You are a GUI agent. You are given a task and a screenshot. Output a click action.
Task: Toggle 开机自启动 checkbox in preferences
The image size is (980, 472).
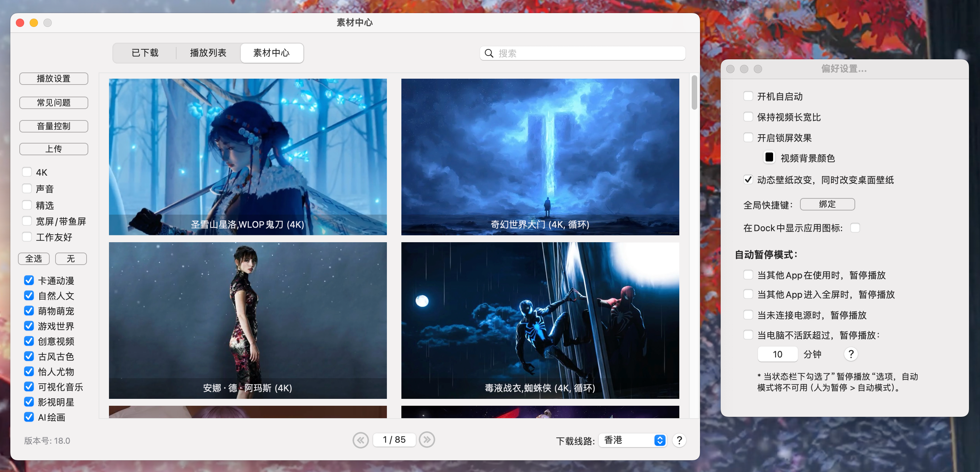[x=748, y=96]
